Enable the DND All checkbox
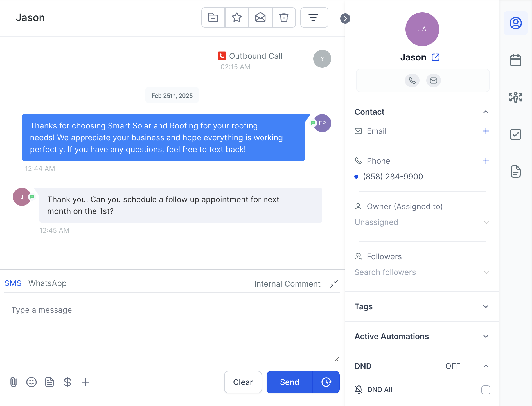Viewport: 532px width, 406px height. click(486, 390)
